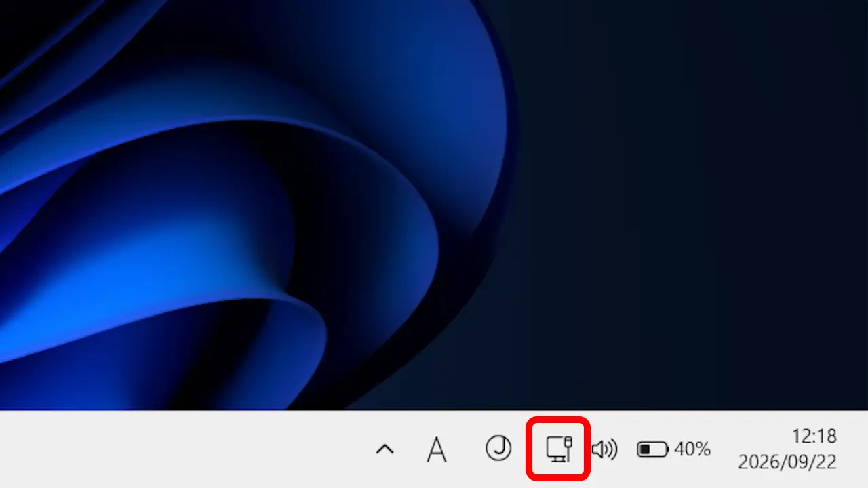Open the speaker volume icon
868x488 pixels.
(x=604, y=449)
